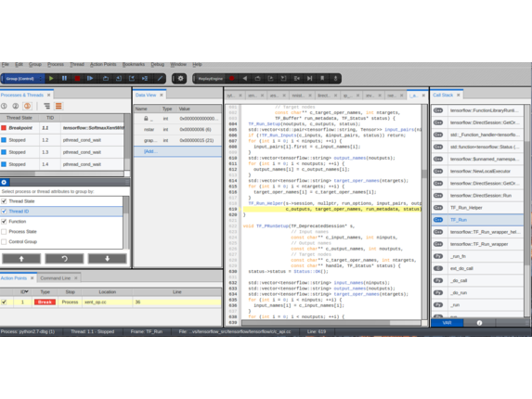Select the _do_call Python stack frame
The image size is (532, 399).
[x=477, y=280]
